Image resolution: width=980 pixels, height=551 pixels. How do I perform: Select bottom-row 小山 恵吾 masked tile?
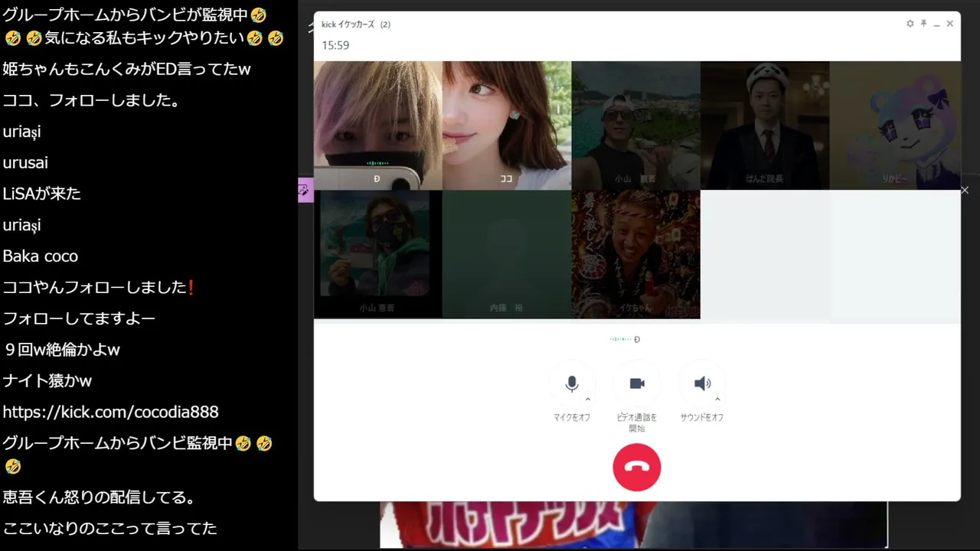[378, 254]
